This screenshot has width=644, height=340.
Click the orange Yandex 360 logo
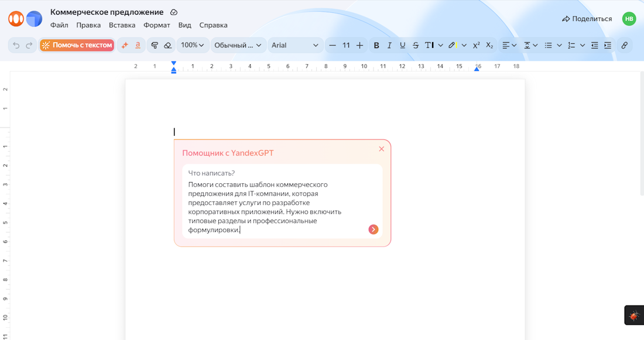(16, 19)
